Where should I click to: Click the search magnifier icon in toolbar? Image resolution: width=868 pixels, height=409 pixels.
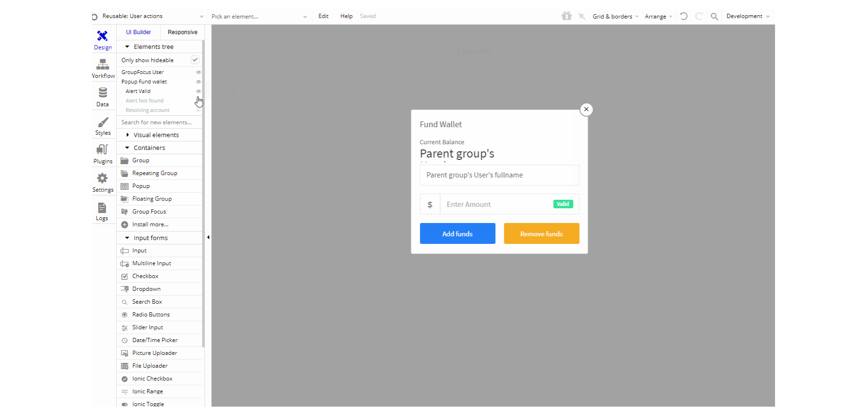(714, 17)
